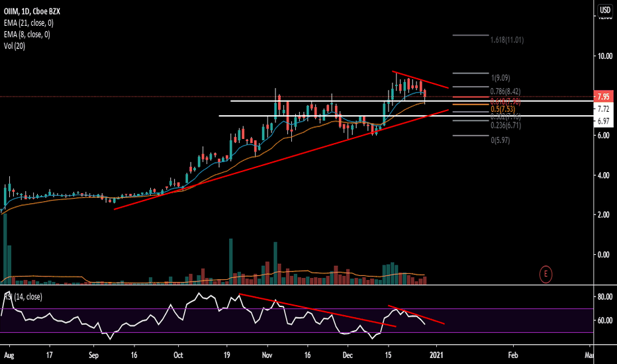617x364 pixels.
Task: Click the Nov date label on time axis
Action: click(267, 355)
